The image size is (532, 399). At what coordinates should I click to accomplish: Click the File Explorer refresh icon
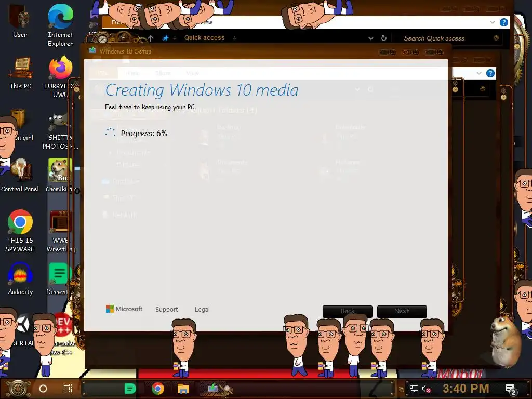tap(384, 38)
